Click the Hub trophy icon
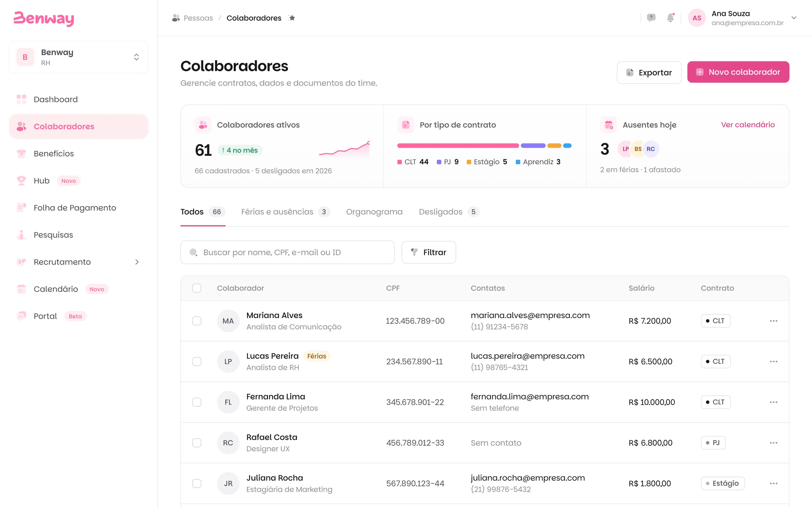The height and width of the screenshot is (508, 812). coord(21,181)
